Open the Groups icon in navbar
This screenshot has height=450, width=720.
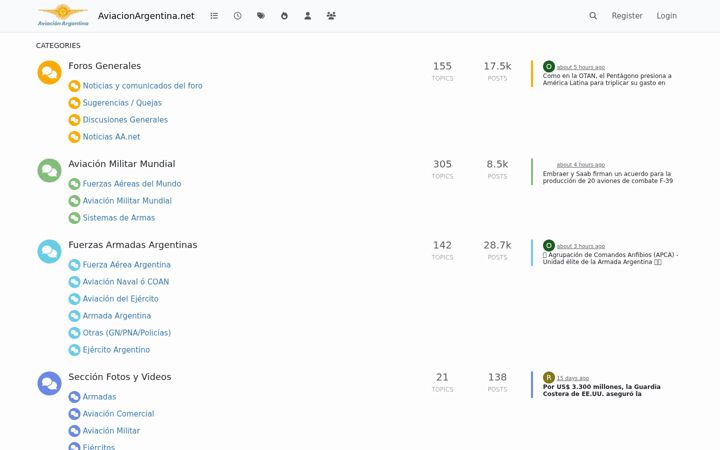331,16
